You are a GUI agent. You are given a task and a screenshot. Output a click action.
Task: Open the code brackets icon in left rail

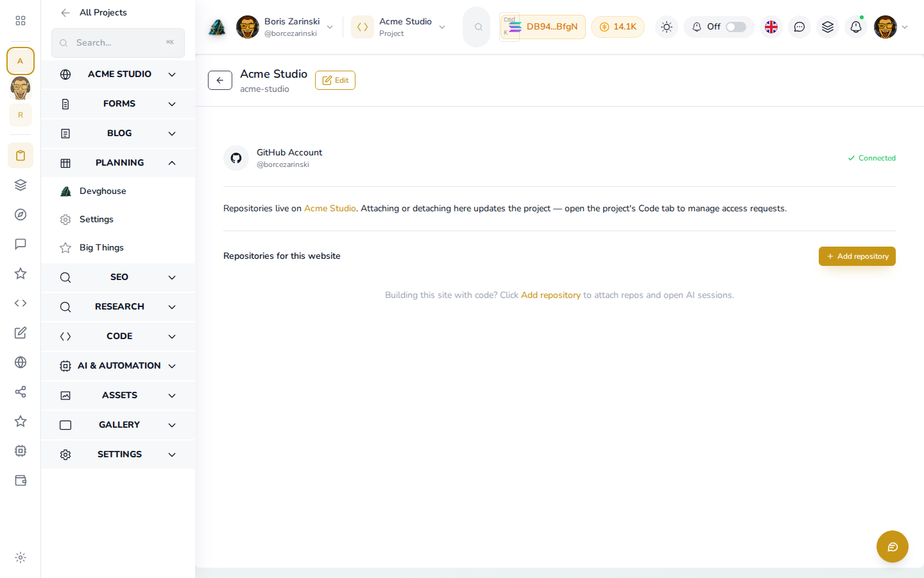21,303
